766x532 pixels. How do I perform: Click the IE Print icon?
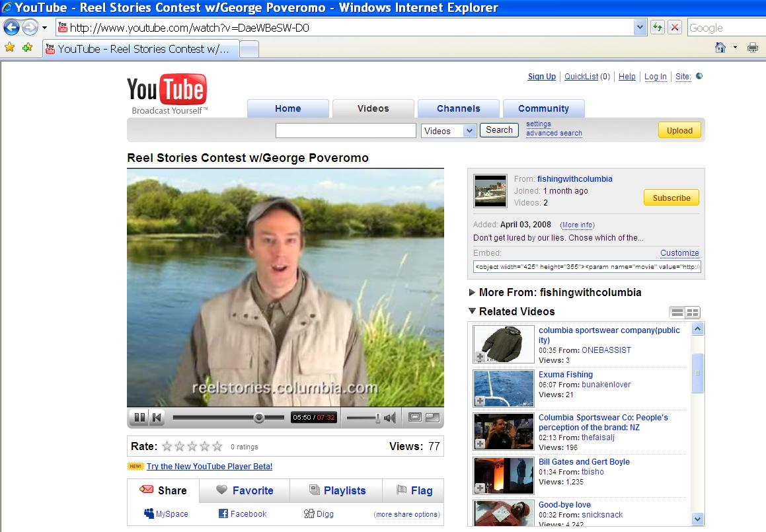[753, 48]
